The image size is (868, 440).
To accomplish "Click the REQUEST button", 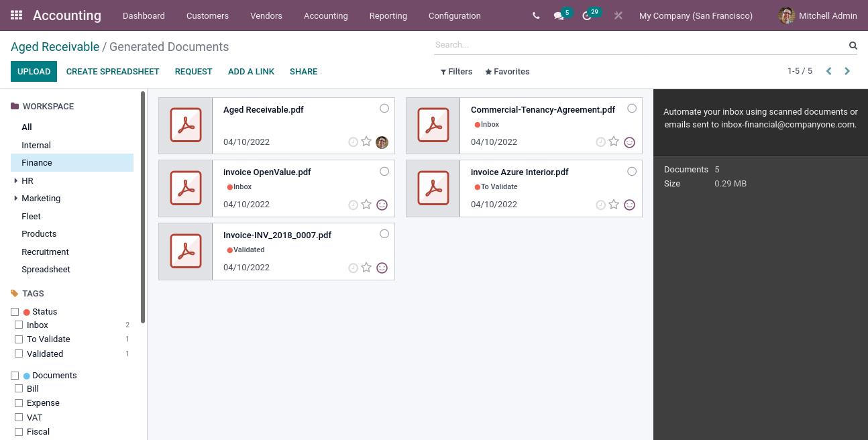I will point(193,71).
